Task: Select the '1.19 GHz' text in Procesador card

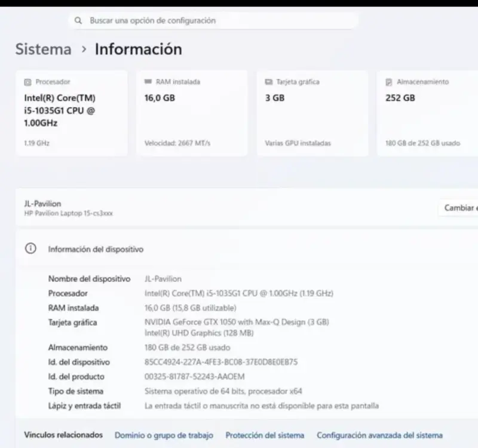Action: 36,143
